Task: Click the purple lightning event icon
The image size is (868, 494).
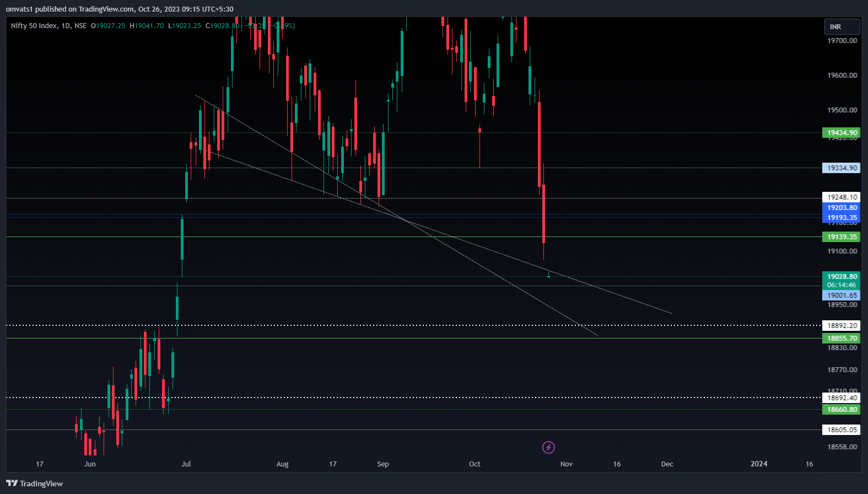Action: pyautogui.click(x=548, y=447)
